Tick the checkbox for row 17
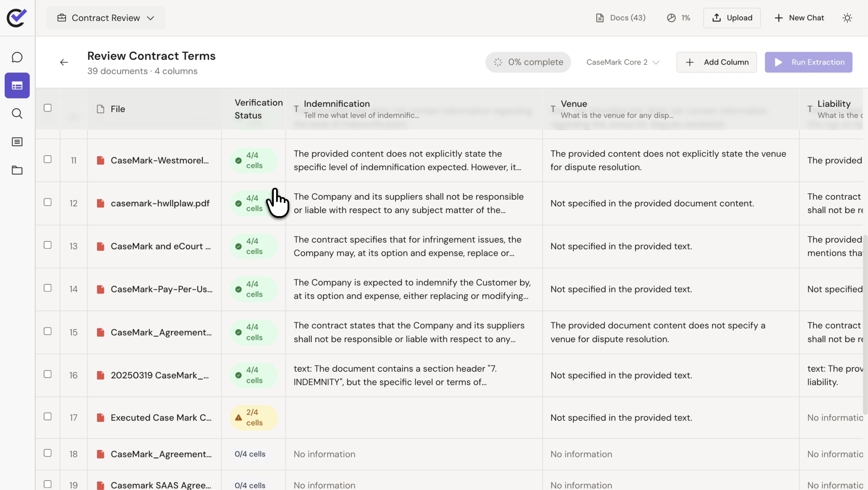Viewport: 868px width, 490px height. (x=47, y=417)
